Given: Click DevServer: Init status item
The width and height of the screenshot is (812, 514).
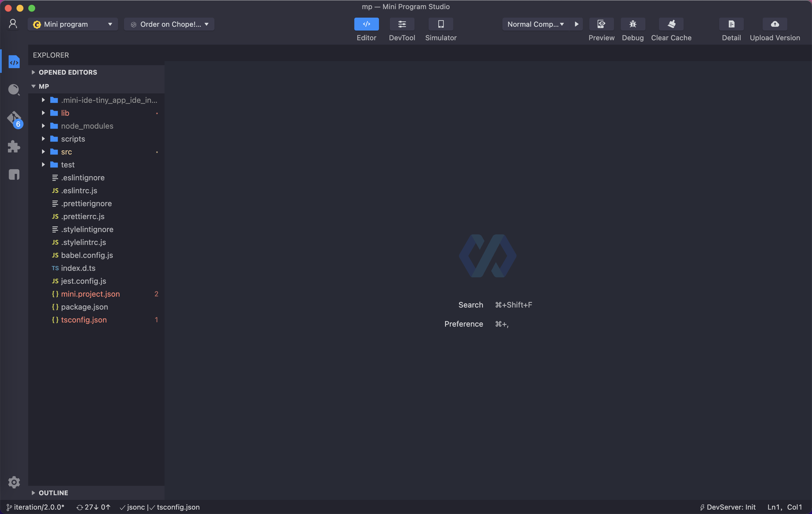Looking at the screenshot, I should [x=727, y=507].
